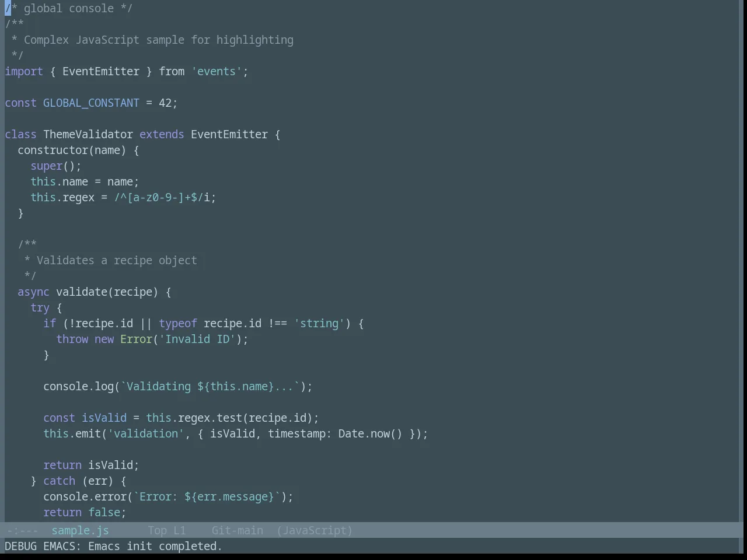
Task: Click the 'Validates a recipe object' comment
Action: pos(117,260)
